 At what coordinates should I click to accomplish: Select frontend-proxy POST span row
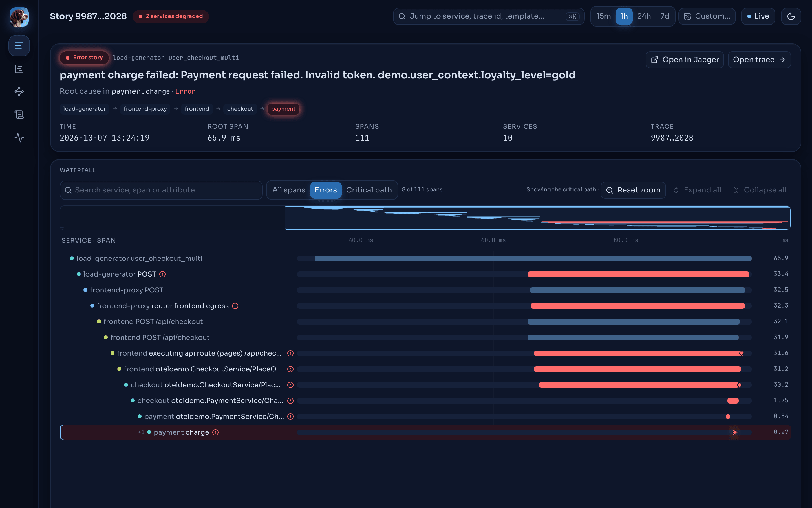click(425, 290)
